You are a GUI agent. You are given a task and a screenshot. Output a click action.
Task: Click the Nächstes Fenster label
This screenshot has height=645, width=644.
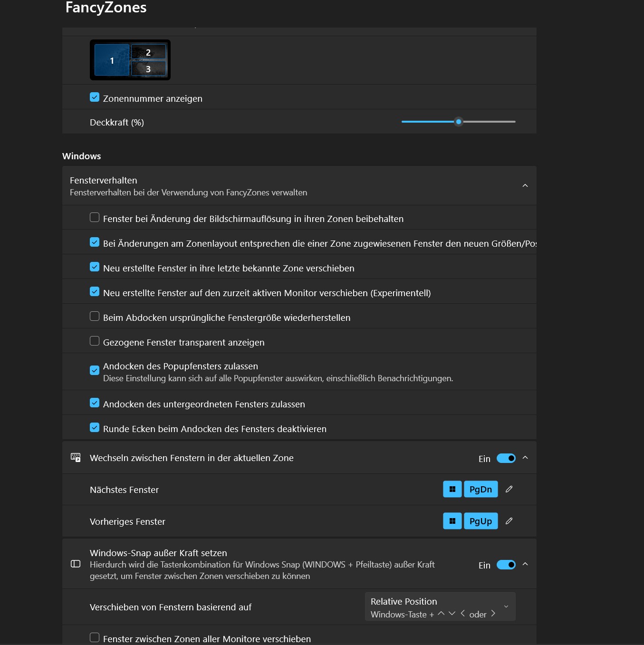[125, 490]
